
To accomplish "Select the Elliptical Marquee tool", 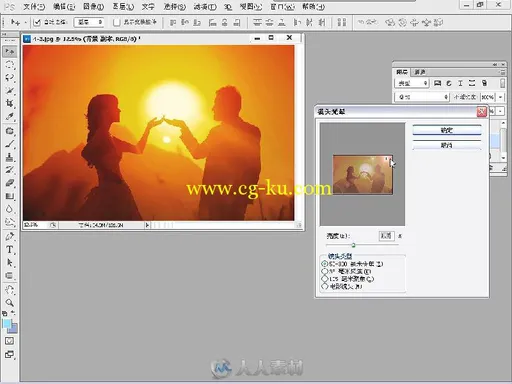I will click(x=9, y=64).
